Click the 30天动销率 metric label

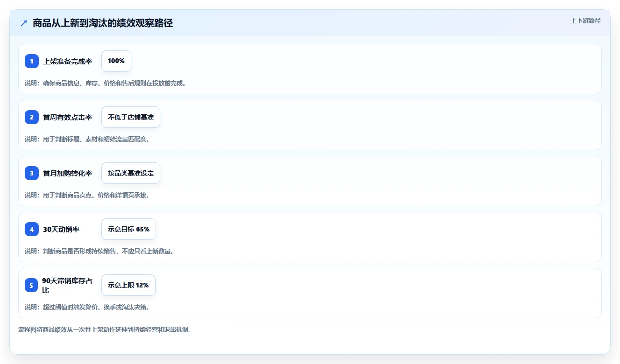[61, 229]
